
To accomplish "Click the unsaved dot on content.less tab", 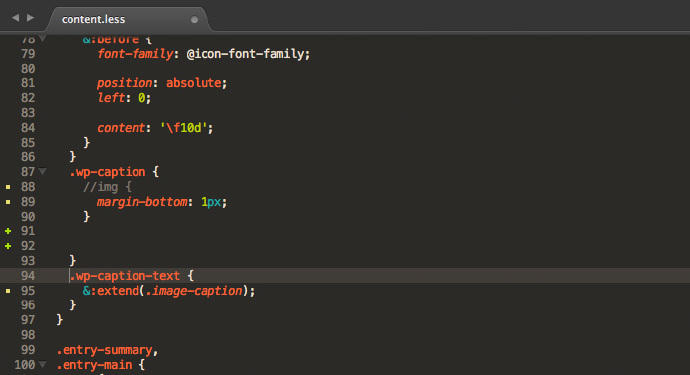I will (x=194, y=19).
